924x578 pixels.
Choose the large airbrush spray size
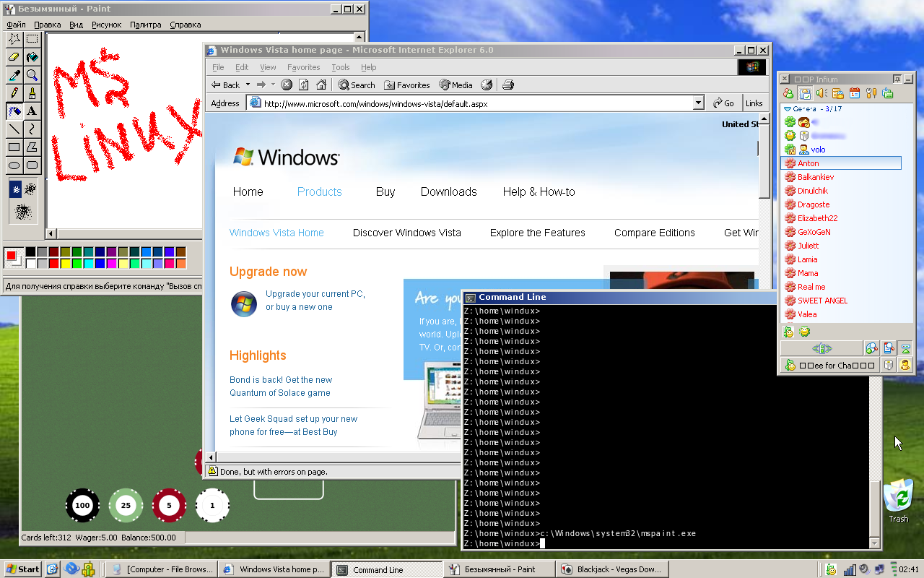[23, 212]
